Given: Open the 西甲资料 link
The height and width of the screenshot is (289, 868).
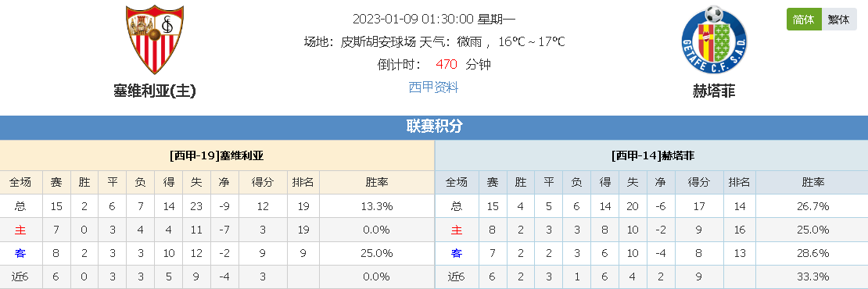Looking at the screenshot, I should tap(433, 87).
